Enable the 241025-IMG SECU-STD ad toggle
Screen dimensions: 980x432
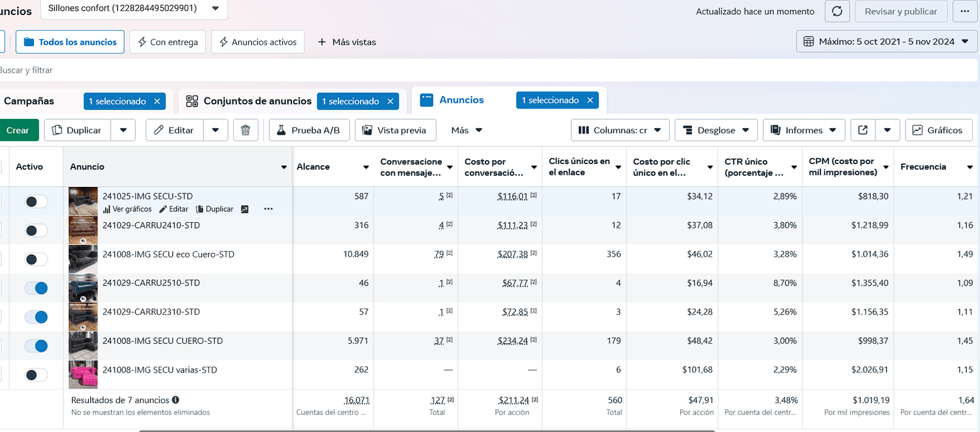click(x=36, y=202)
